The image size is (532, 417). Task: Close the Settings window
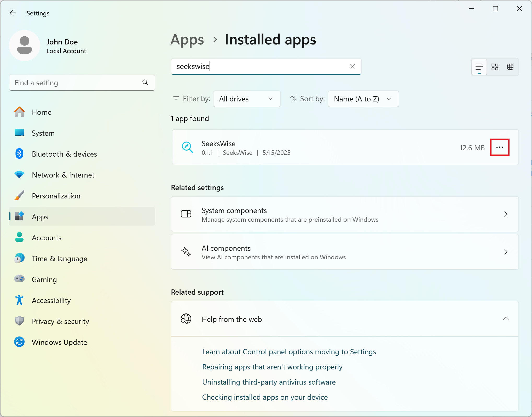[519, 9]
